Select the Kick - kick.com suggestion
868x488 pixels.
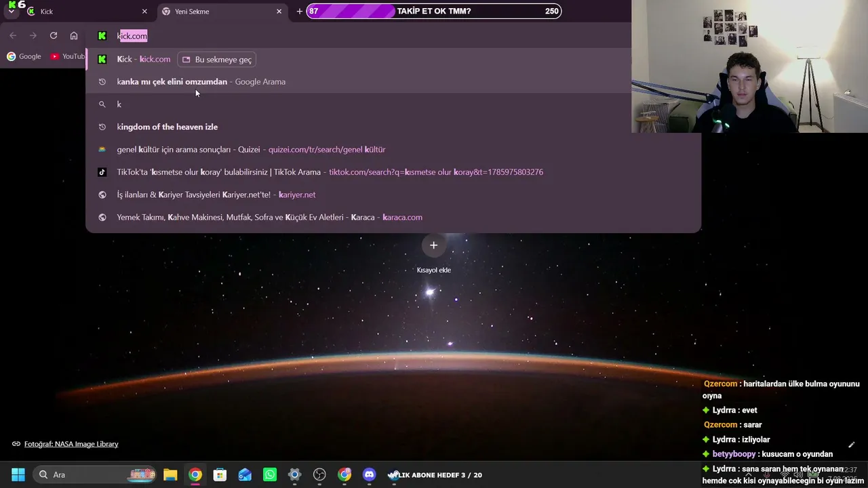click(x=393, y=60)
